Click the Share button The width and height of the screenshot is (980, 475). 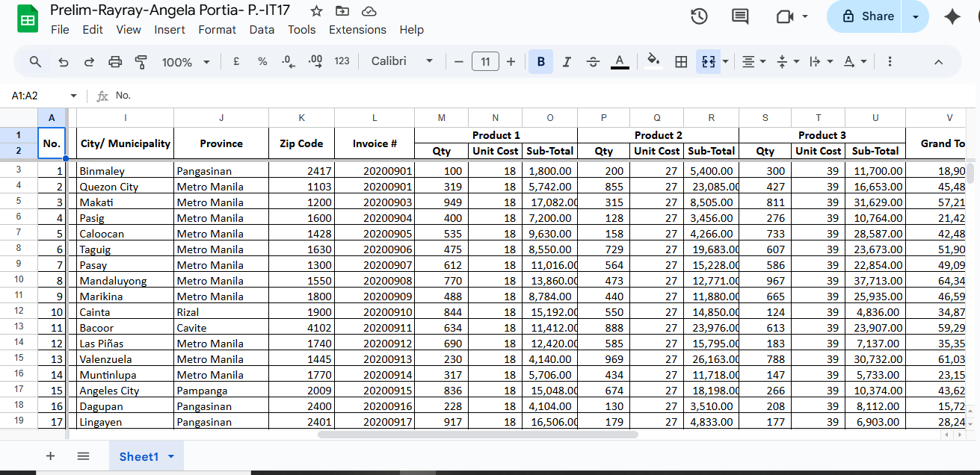867,16
